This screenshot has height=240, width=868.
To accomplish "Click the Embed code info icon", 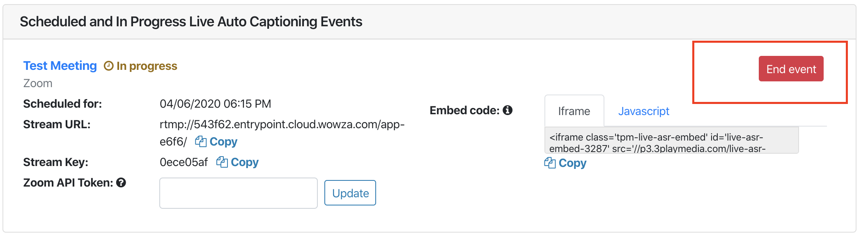I will point(507,110).
